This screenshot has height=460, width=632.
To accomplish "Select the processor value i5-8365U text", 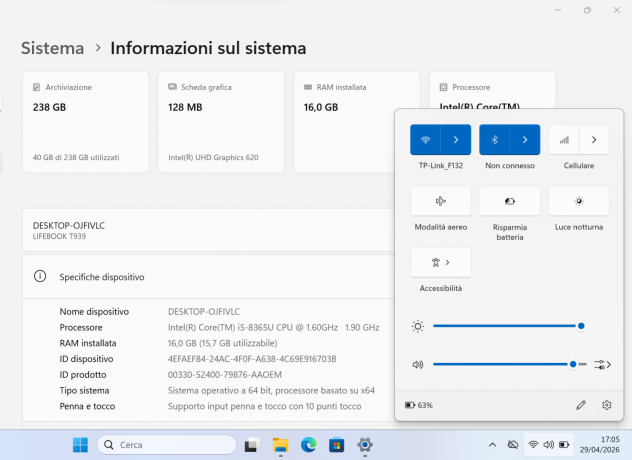I will (273, 327).
